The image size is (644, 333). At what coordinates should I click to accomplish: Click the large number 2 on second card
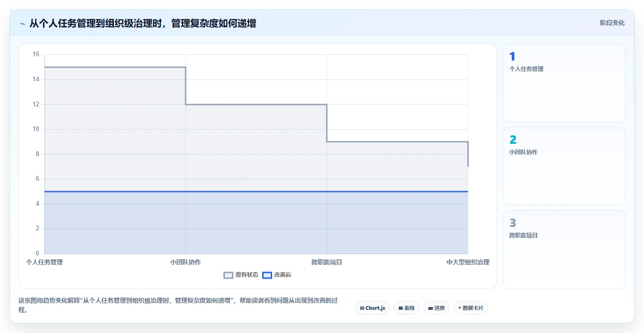[513, 140]
